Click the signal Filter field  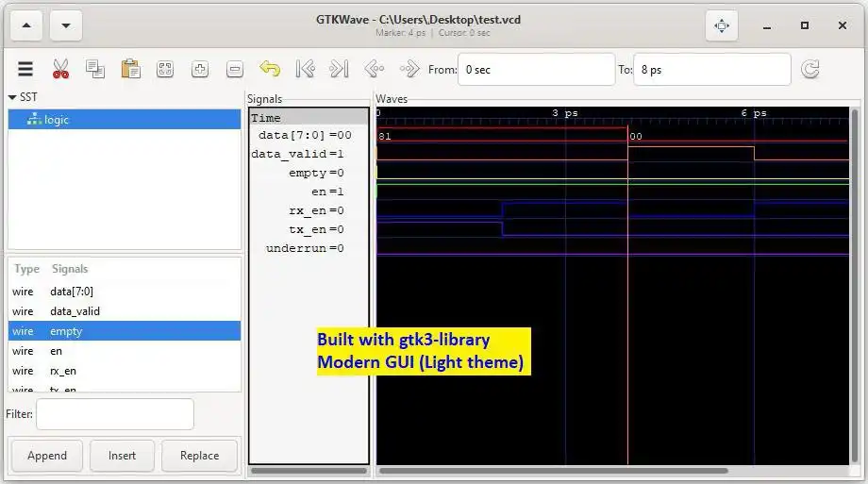point(115,414)
